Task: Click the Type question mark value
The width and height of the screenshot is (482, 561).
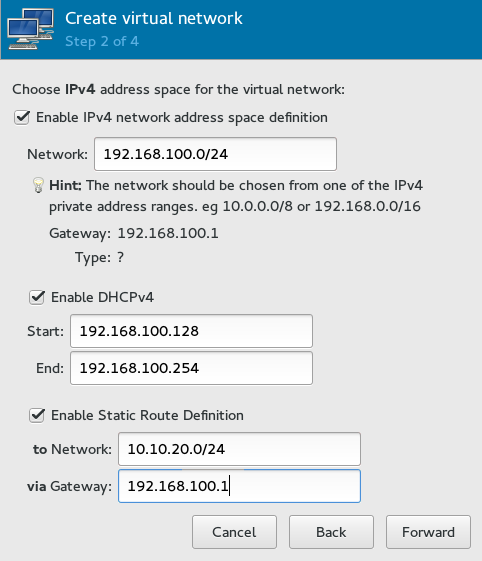Action: click(x=121, y=257)
